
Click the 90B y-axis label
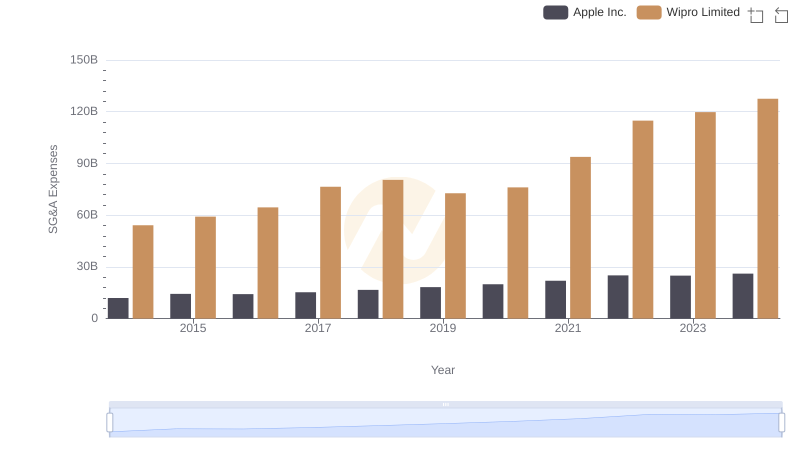(87, 163)
